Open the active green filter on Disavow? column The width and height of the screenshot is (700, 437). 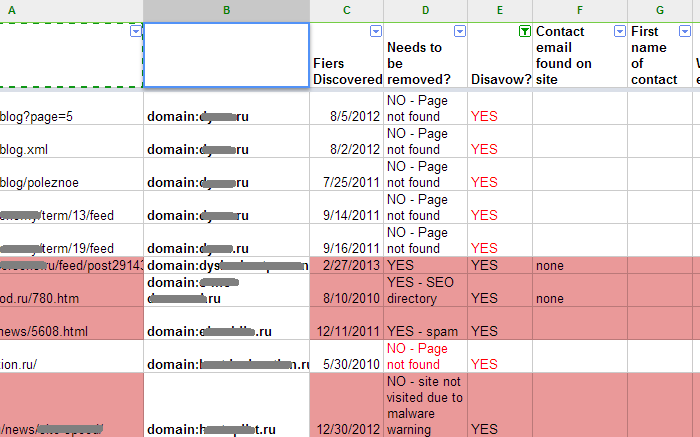525,31
